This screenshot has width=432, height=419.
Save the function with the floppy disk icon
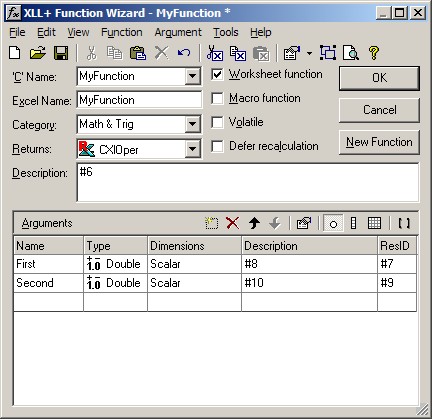click(x=61, y=53)
